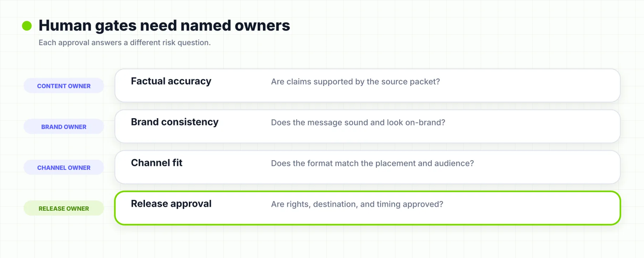Select the CHANNEL OWNER pill

[x=64, y=167]
